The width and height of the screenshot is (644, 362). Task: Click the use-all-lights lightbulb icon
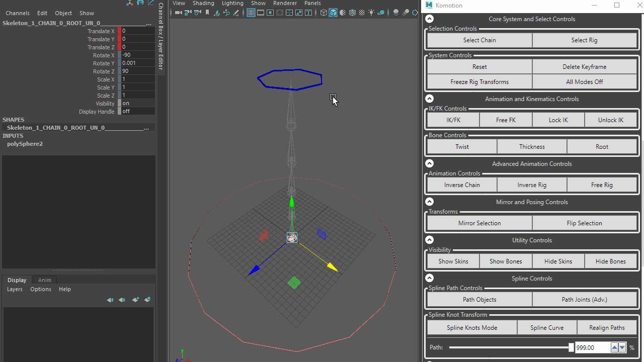[371, 13]
